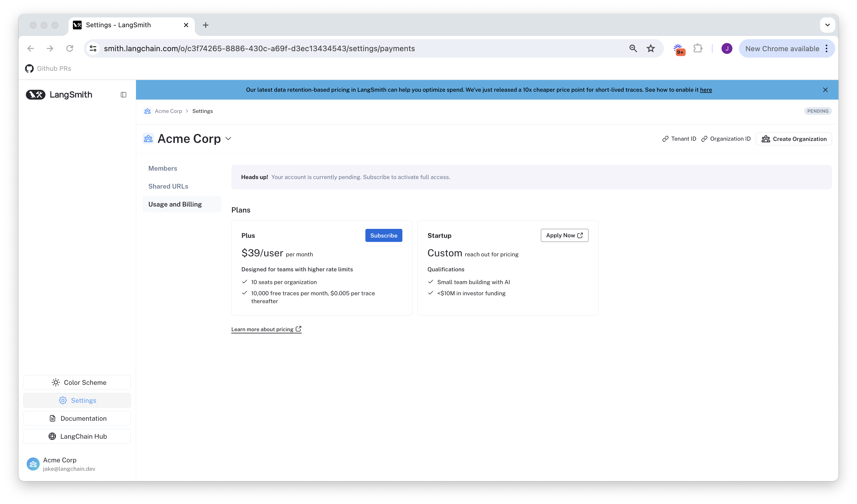Screen dimensions: 857x504
Task: Open site information icon in address bar
Action: pos(93,48)
